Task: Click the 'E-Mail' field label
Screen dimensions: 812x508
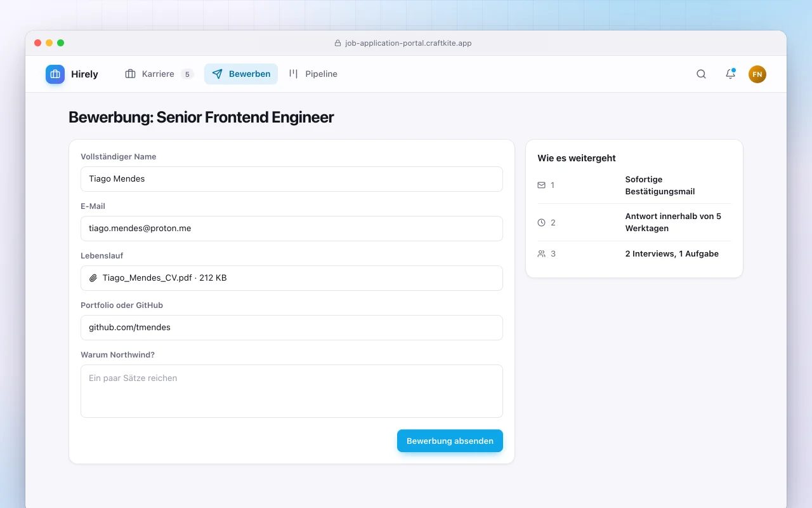Action: 93,206
